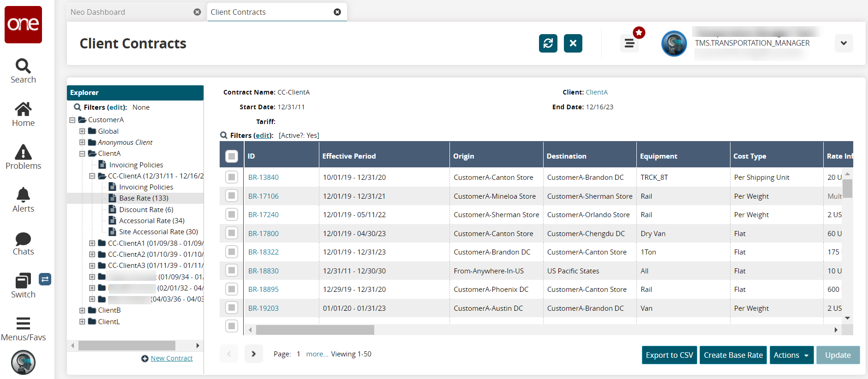Open the user profile dropdown chevron
Image resolution: width=868 pixels, height=379 pixels.
[x=844, y=43]
